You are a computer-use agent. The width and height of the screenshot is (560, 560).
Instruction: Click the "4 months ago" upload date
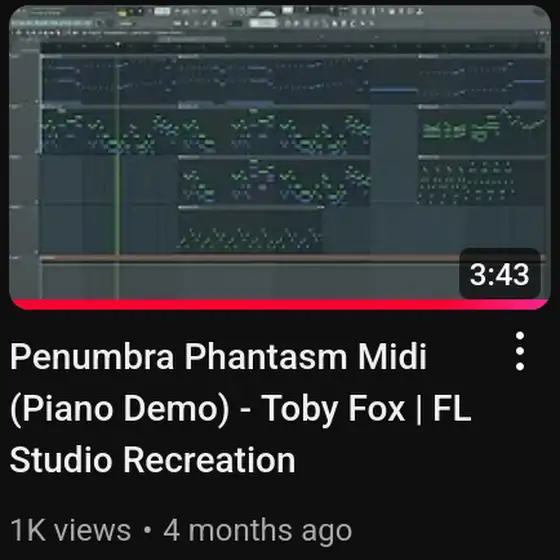[258, 531]
